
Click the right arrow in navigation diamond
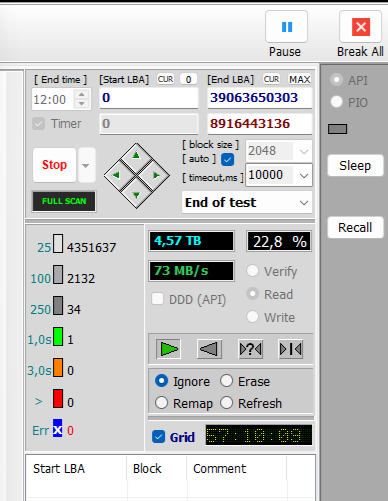pos(156,175)
